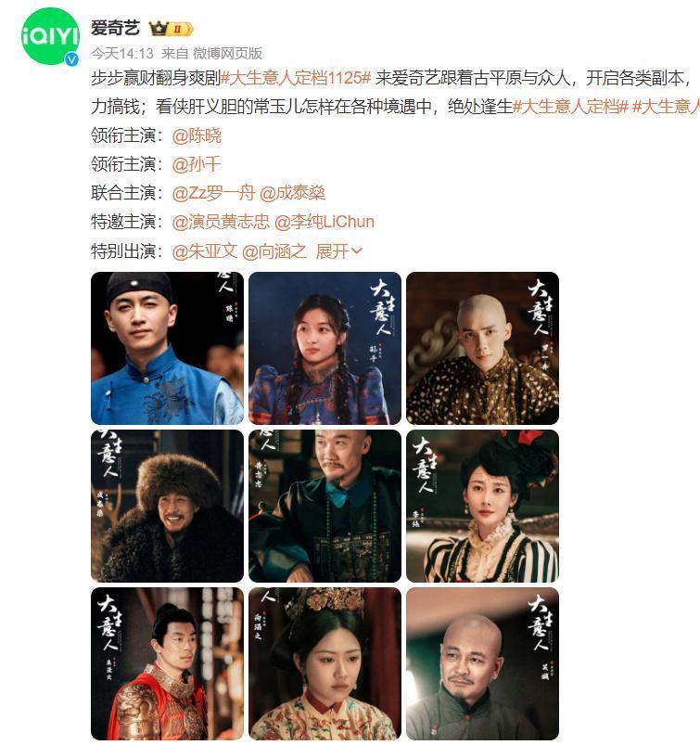
Task: Click the 今天14:13 post timestamp
Action: coord(122,53)
